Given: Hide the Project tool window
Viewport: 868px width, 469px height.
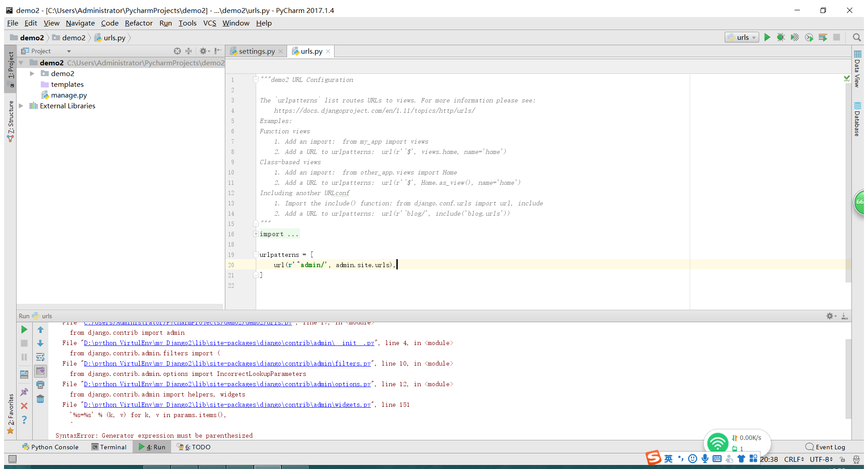Looking at the screenshot, I should point(218,51).
